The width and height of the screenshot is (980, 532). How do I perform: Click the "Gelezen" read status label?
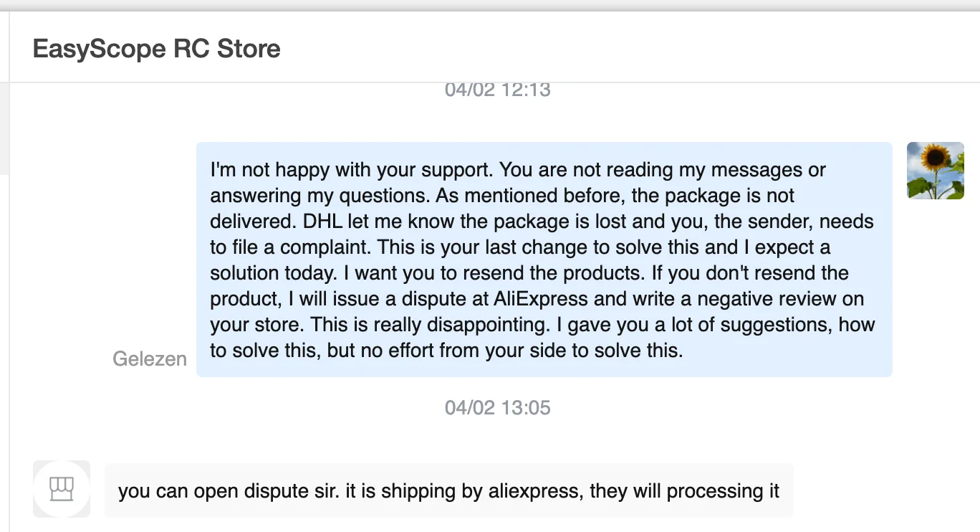tap(150, 359)
